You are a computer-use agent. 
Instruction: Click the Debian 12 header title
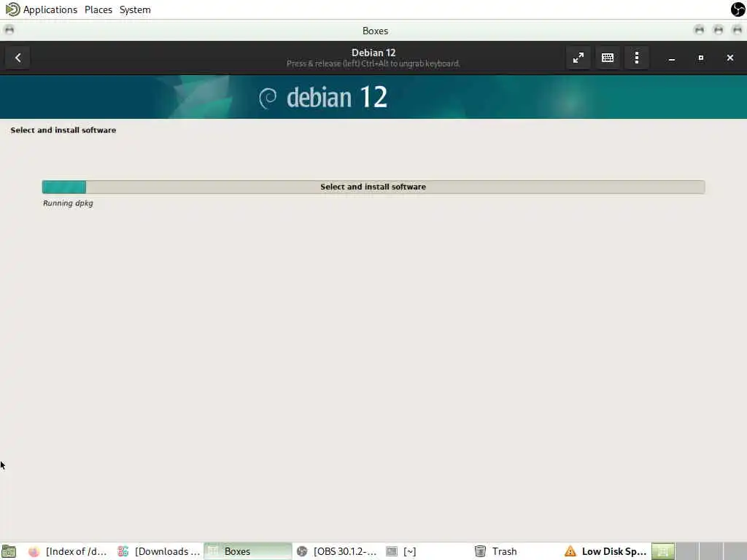[373, 52]
